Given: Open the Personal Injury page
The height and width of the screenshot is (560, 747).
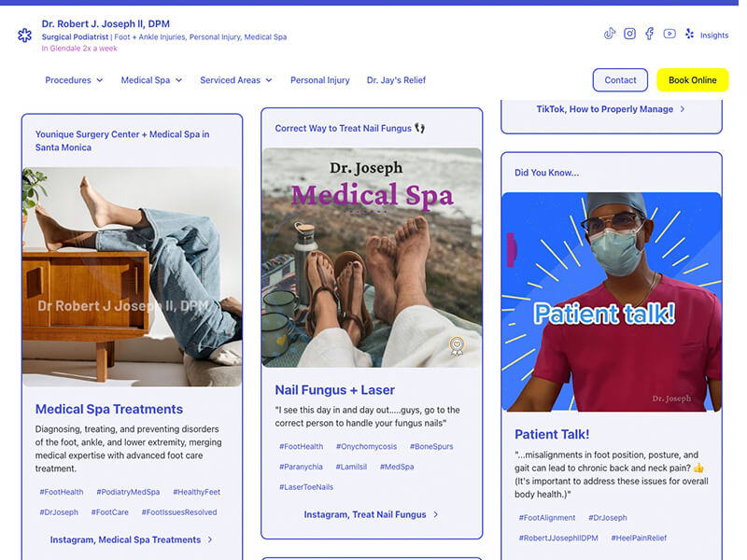Looking at the screenshot, I should click(320, 80).
